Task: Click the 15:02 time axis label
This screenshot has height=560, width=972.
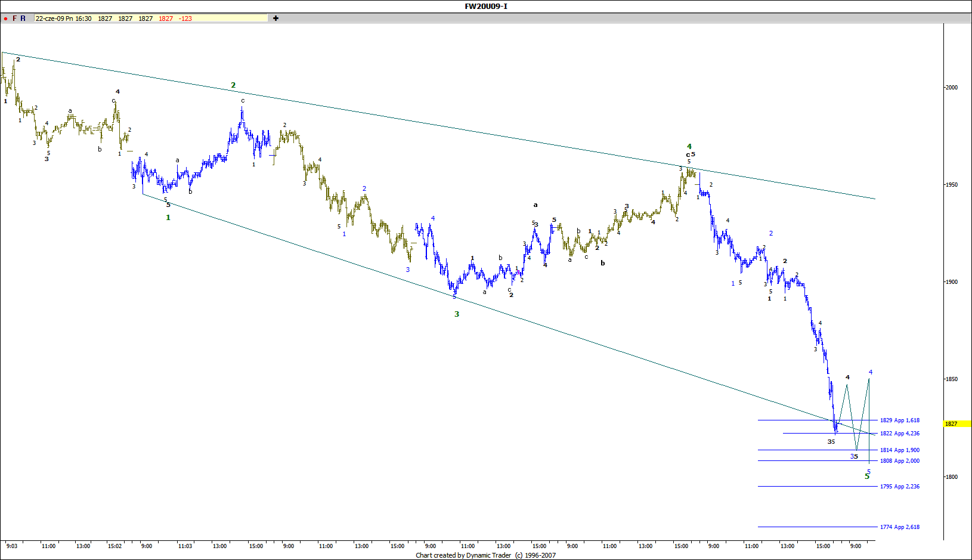Action: click(114, 546)
